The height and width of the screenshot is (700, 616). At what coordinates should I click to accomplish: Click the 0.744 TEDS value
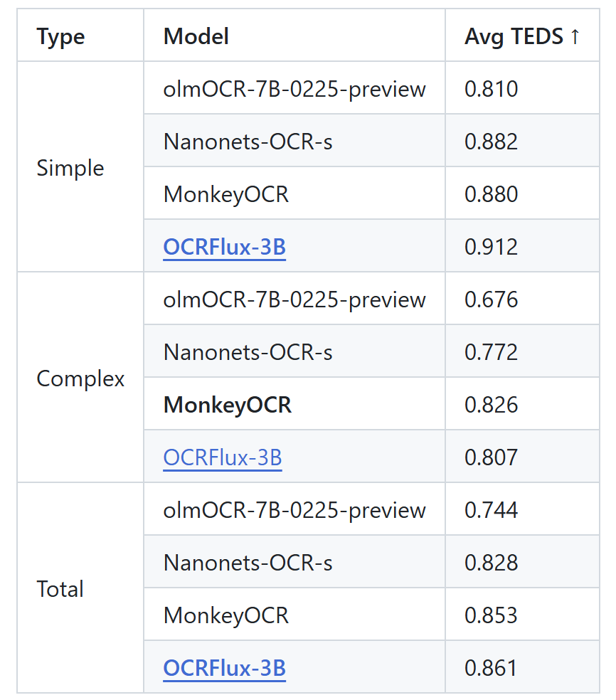(491, 510)
